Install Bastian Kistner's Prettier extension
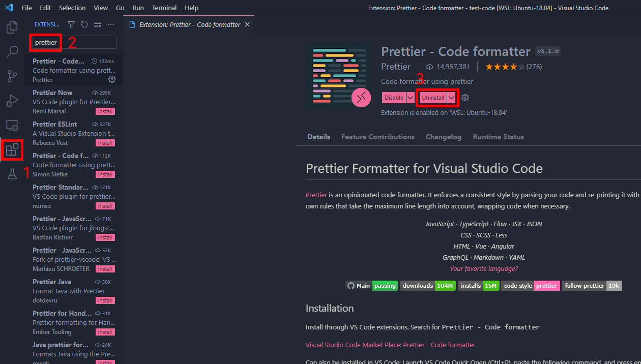 [x=105, y=237]
